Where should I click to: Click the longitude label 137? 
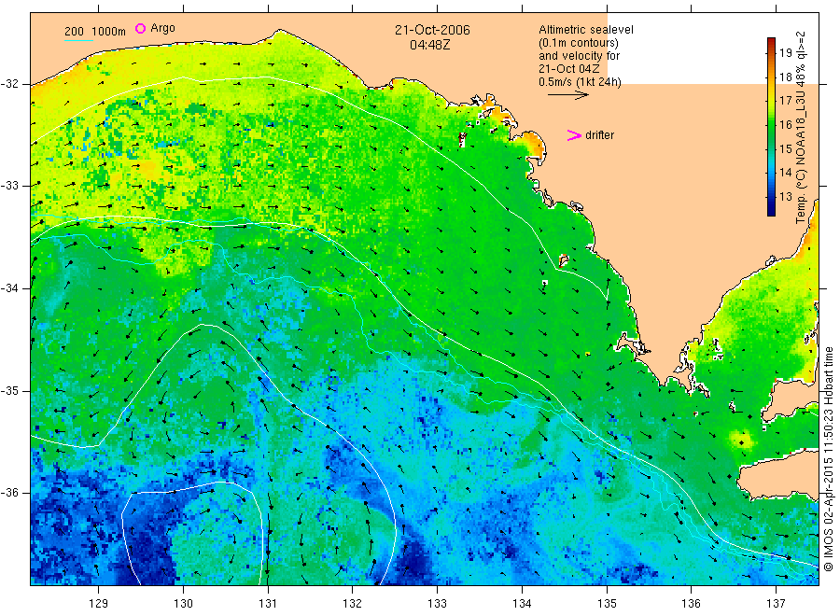pyautogui.click(x=776, y=604)
